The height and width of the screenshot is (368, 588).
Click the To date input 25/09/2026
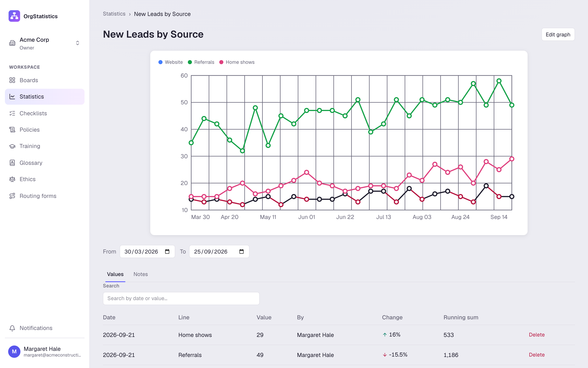[x=219, y=251]
